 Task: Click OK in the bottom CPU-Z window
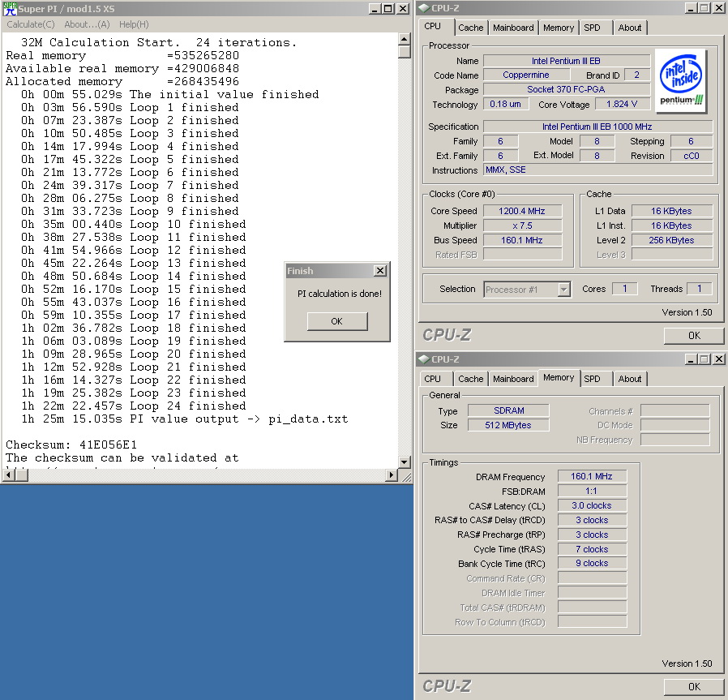(694, 686)
